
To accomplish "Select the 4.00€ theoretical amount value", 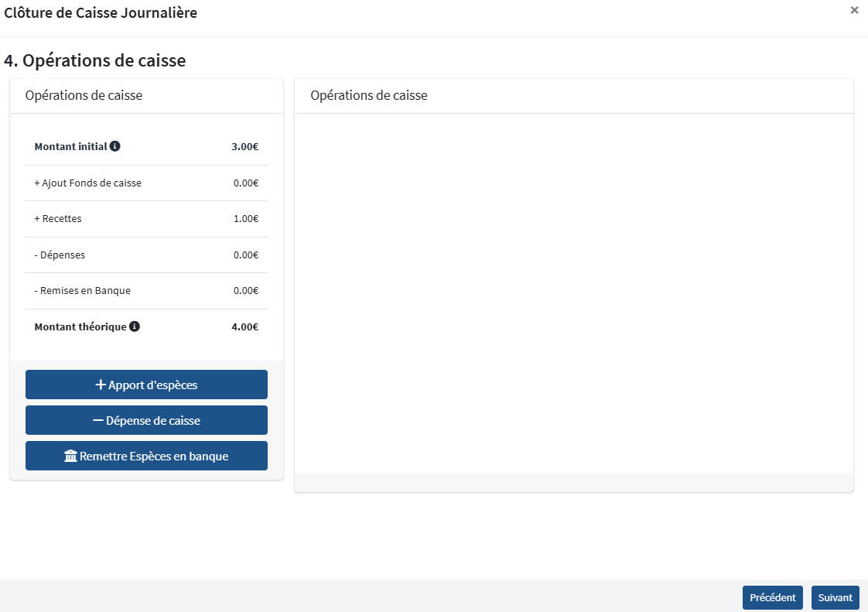I will click(244, 327).
